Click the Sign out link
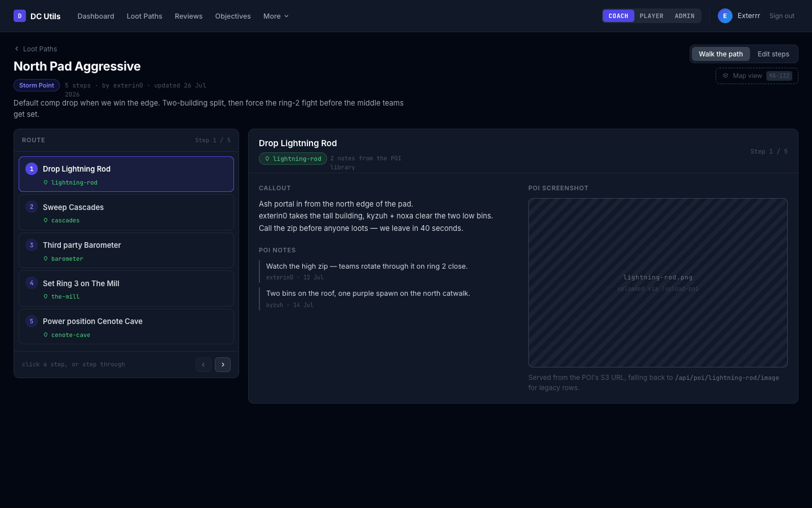Image resolution: width=812 pixels, height=508 pixels. click(782, 16)
